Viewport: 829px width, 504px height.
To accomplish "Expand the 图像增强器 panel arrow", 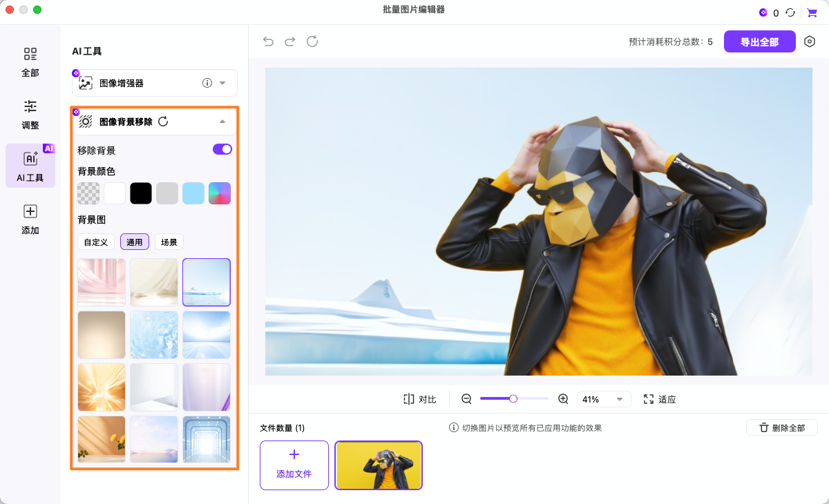I will tap(222, 83).
